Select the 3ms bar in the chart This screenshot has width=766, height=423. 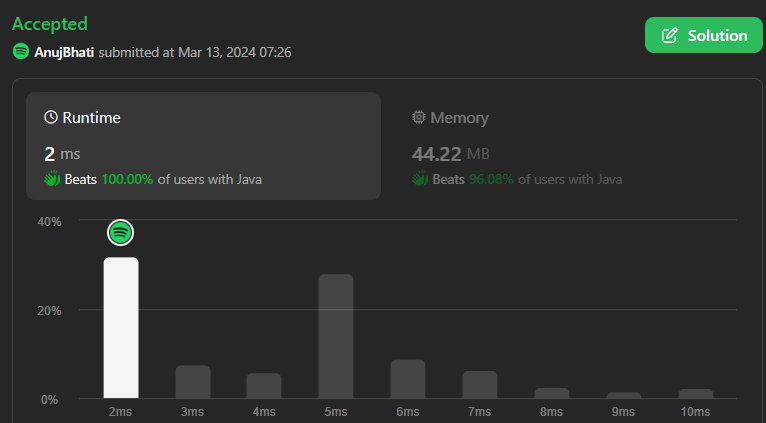(193, 381)
